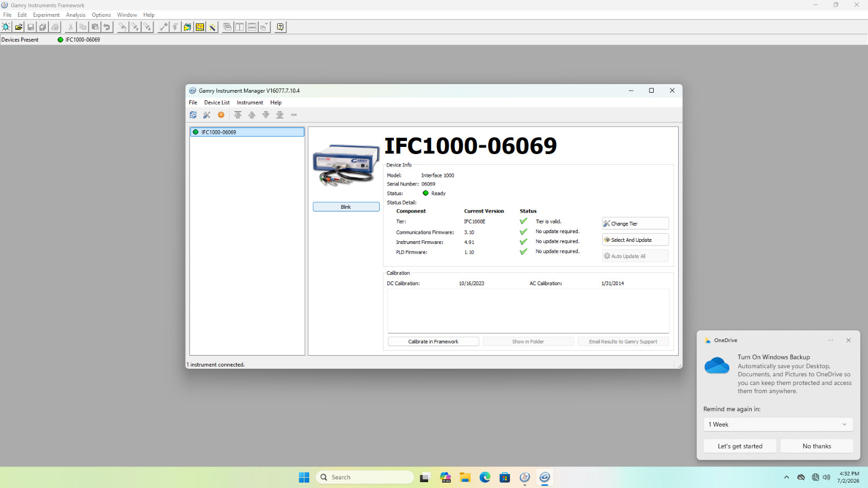
Task: Click the Copy icon in Framework toolbar
Action: (x=82, y=27)
